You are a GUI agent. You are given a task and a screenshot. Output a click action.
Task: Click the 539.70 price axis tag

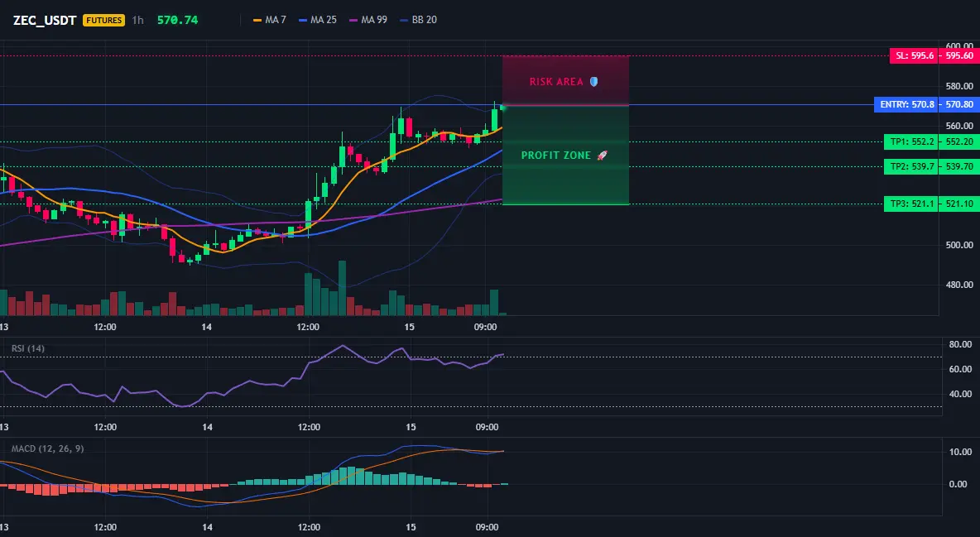[x=959, y=166]
